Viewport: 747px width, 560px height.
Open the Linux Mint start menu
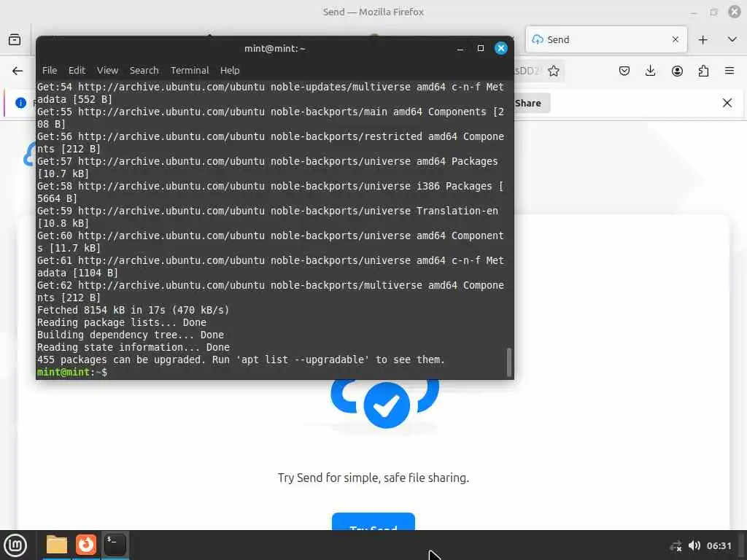tap(15, 545)
